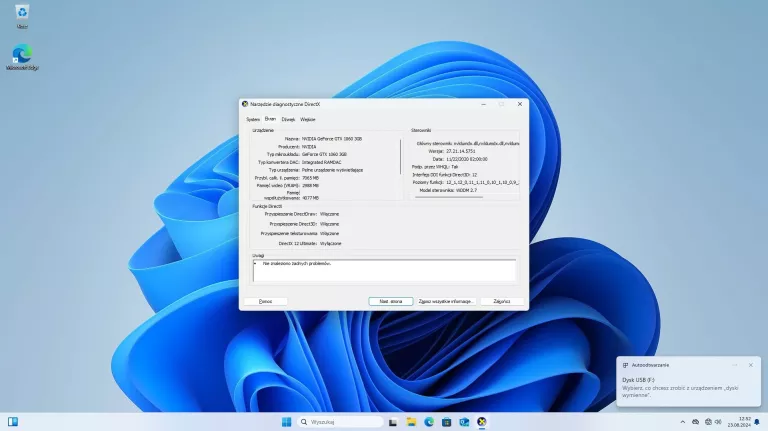Close the Autoodtwarzanie notification
The height and width of the screenshot is (431, 768).
tap(751, 365)
